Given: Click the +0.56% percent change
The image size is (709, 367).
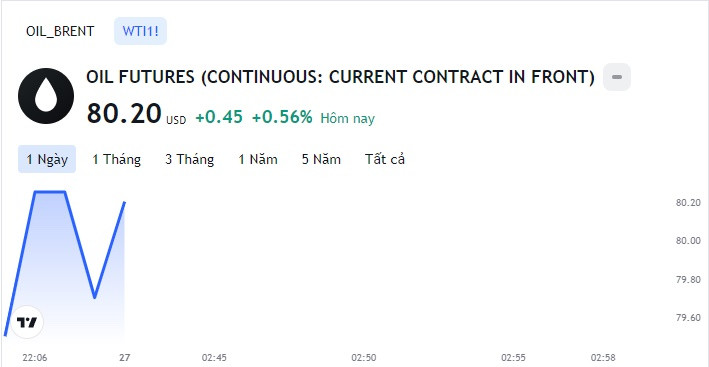Looking at the screenshot, I should coord(282,118).
